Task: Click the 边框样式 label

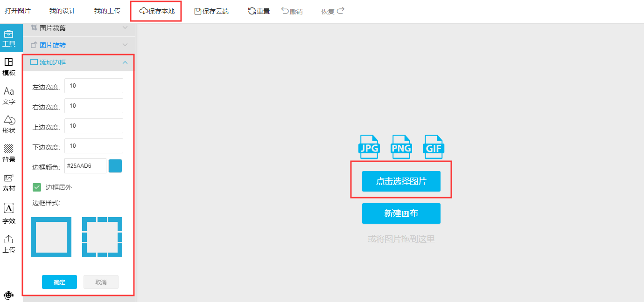Action: (46, 203)
